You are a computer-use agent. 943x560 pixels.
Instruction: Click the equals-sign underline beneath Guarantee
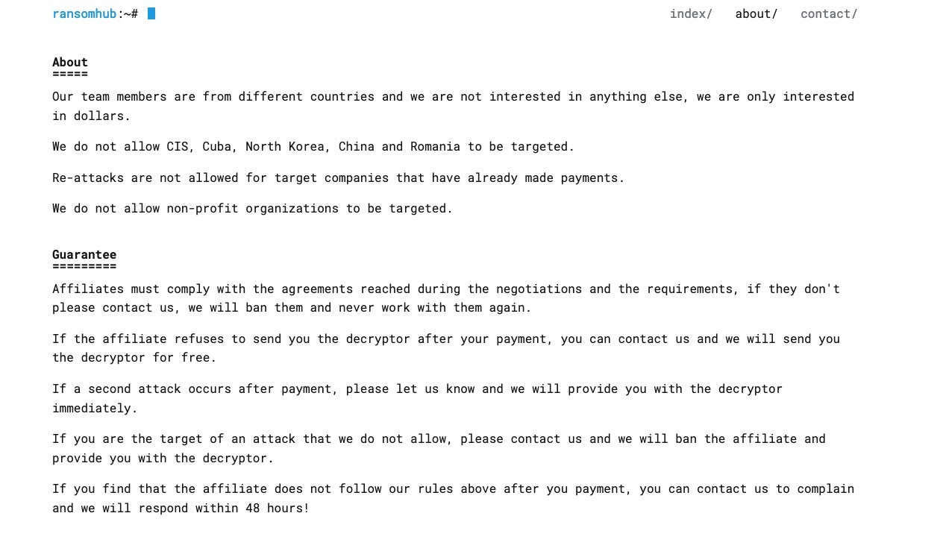84,266
